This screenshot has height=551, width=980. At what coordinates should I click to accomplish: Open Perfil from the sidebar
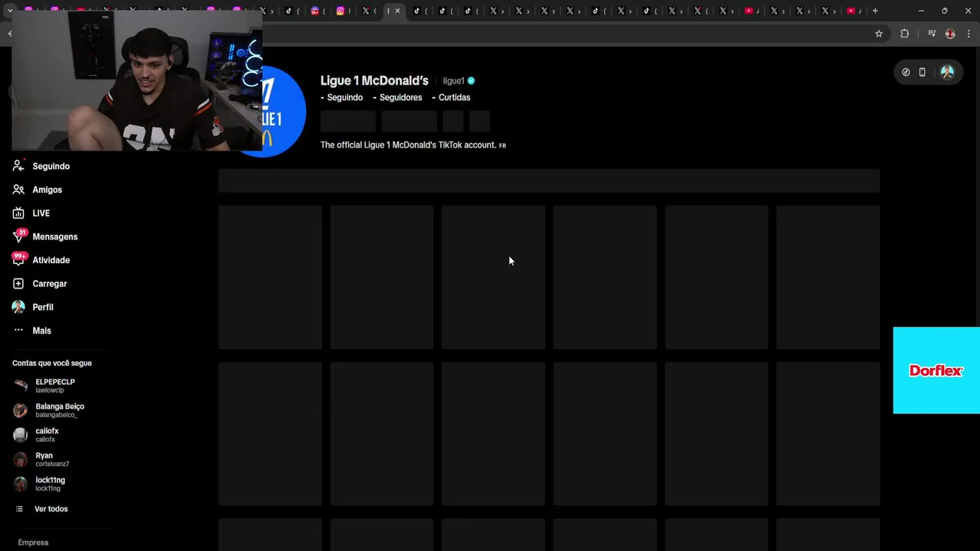[x=42, y=307]
